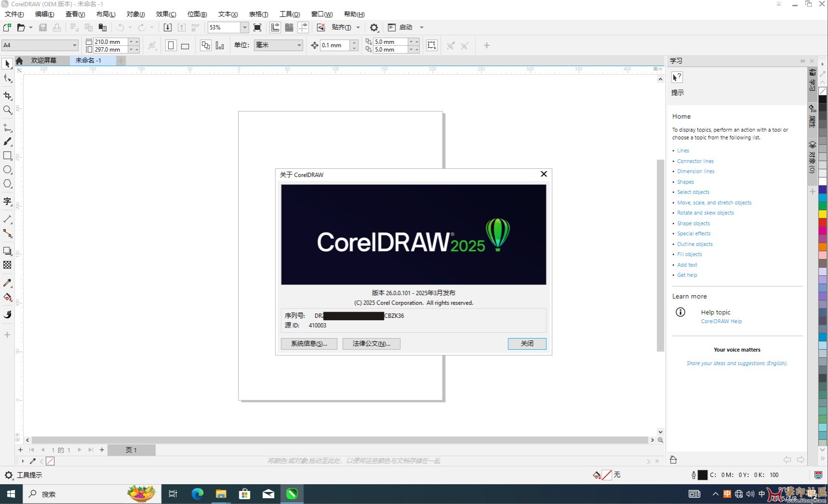Viewport: 828px width, 504px height.
Task: Select the Crop tool
Action: (x=7, y=96)
